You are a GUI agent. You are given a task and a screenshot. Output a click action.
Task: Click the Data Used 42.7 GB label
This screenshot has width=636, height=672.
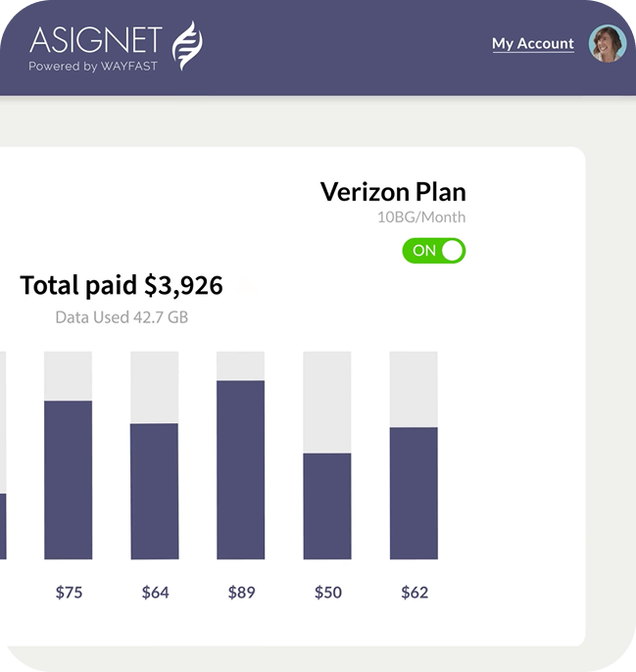click(x=122, y=317)
